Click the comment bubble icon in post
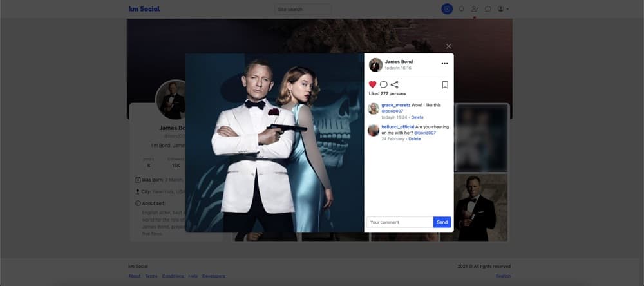The width and height of the screenshot is (644, 286). 384,84
